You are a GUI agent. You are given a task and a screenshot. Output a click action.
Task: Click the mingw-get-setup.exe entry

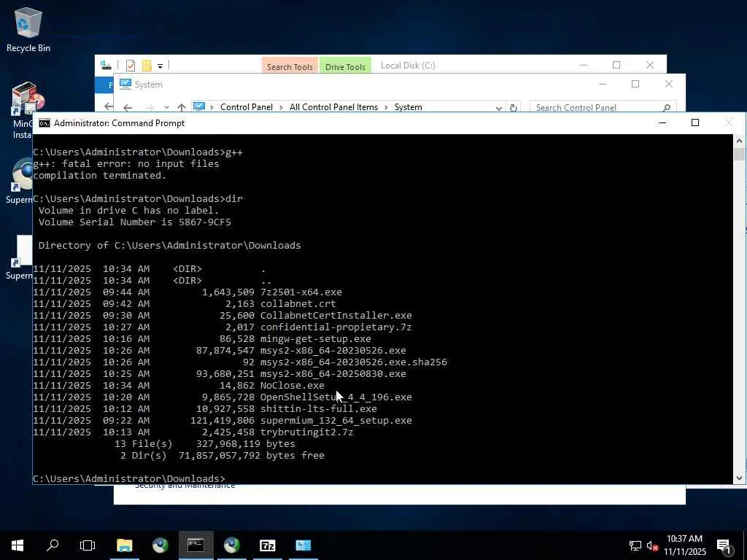click(315, 338)
